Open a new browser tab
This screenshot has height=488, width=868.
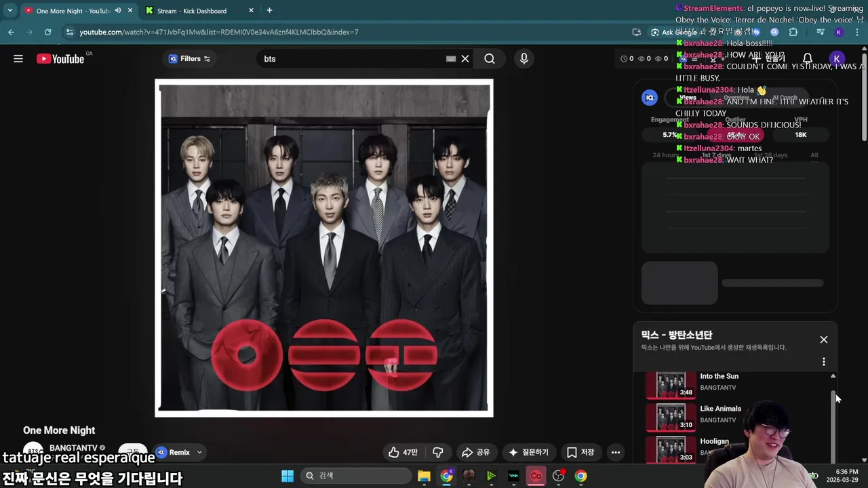coord(269,11)
